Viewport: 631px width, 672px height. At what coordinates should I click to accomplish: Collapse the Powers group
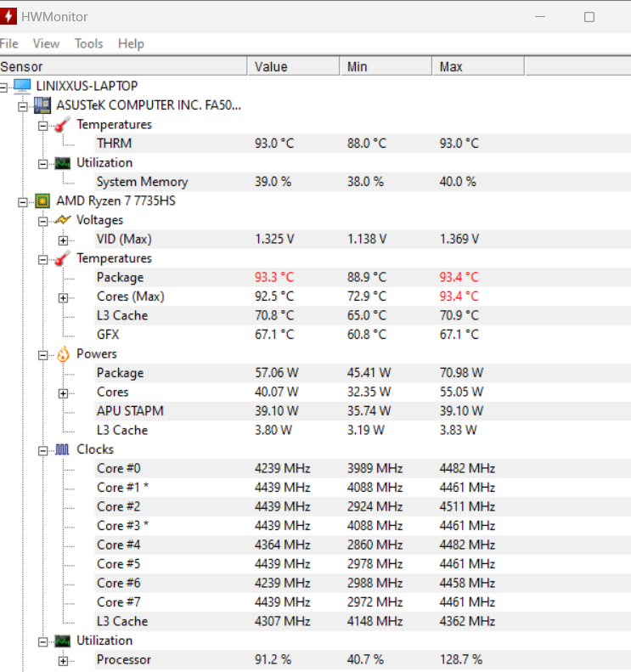[42, 355]
